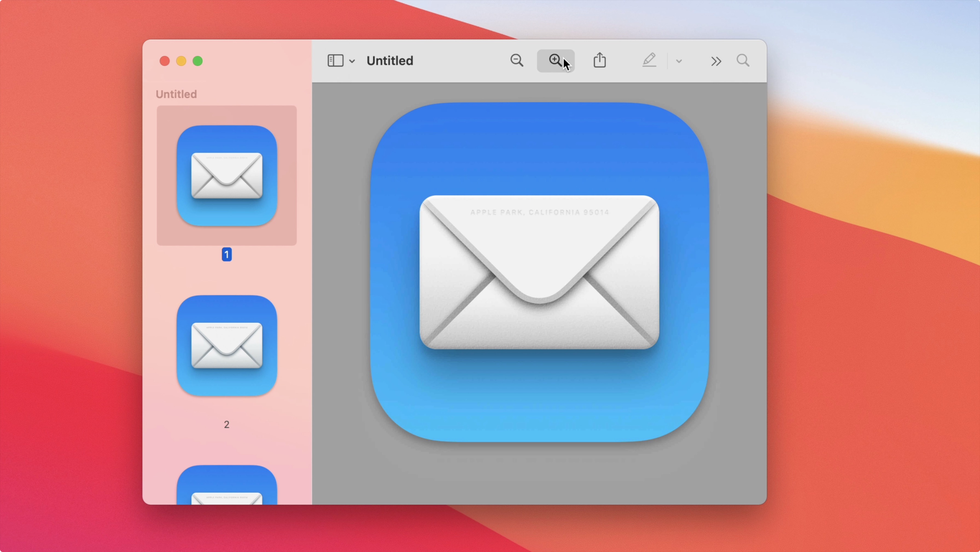Click the zoom out magnifier icon

coord(517,60)
